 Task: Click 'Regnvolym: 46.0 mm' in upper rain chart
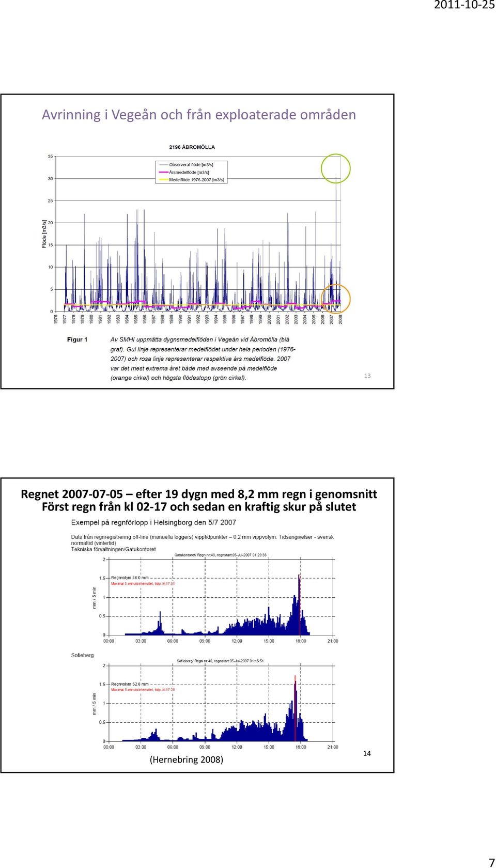click(130, 578)
